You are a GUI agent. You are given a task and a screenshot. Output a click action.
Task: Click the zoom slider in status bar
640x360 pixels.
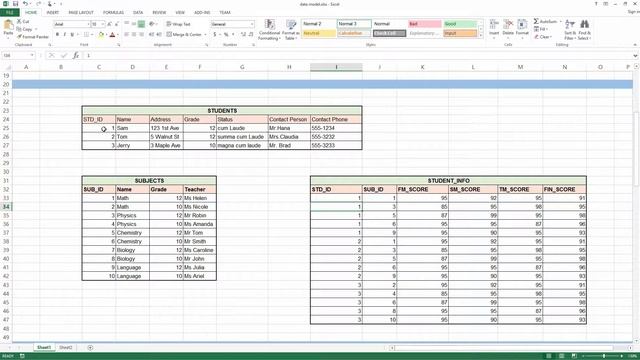pyautogui.click(x=603, y=356)
